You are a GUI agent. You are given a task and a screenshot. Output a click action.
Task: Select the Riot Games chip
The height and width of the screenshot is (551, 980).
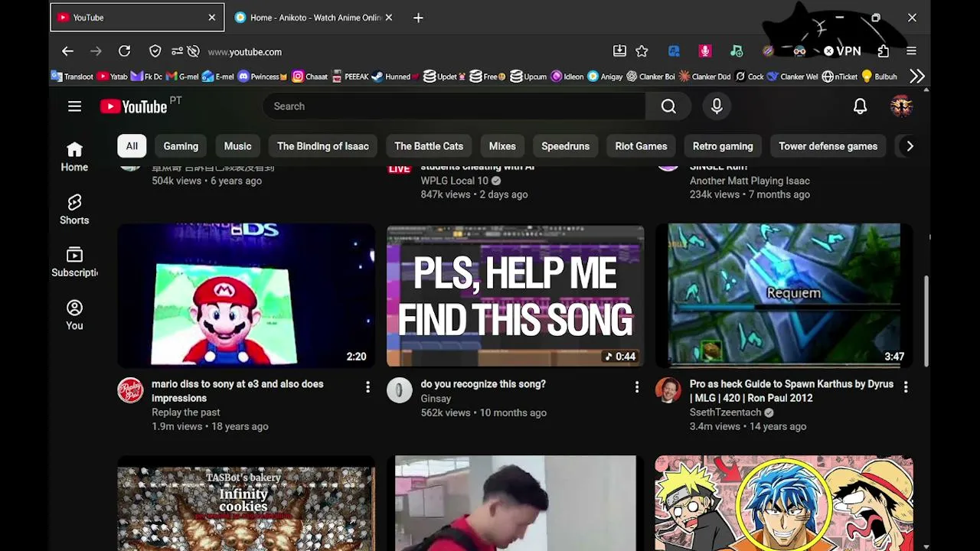click(641, 146)
